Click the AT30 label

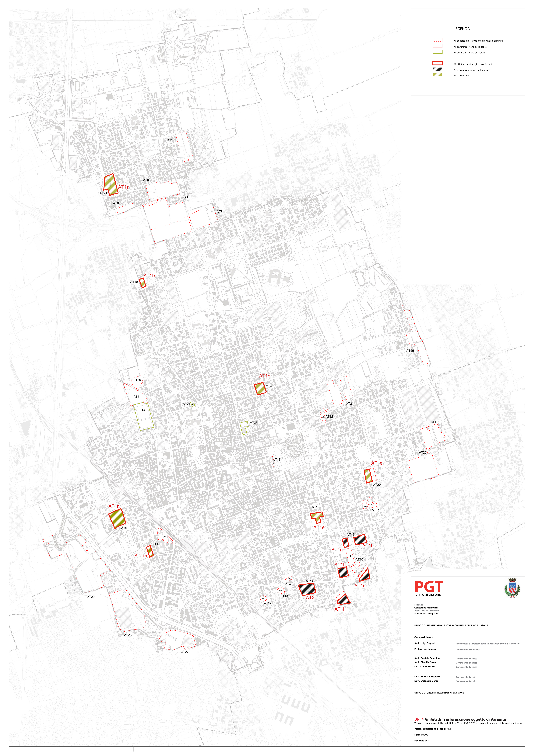coord(137,380)
